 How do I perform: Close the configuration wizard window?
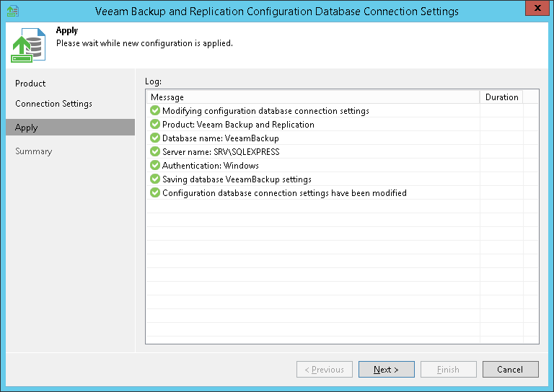coord(536,10)
